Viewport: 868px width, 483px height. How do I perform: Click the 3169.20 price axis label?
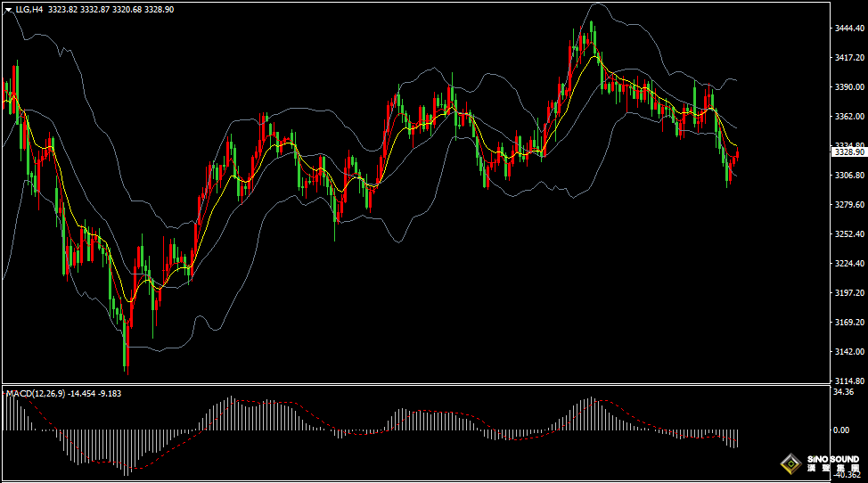pyautogui.click(x=850, y=322)
